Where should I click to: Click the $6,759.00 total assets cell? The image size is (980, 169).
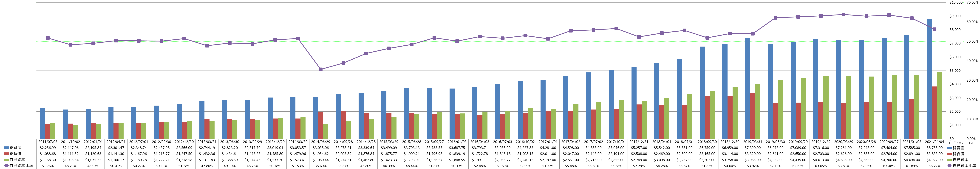(x=707, y=148)
